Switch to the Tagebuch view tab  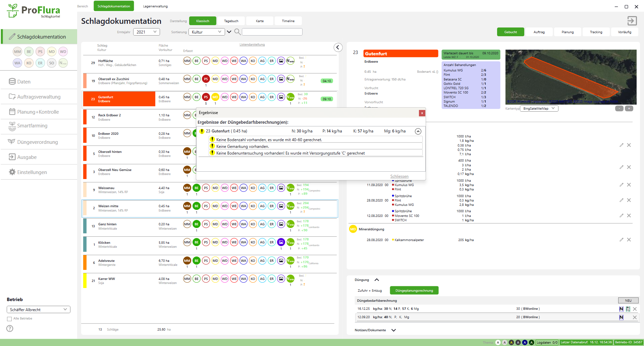231,21
